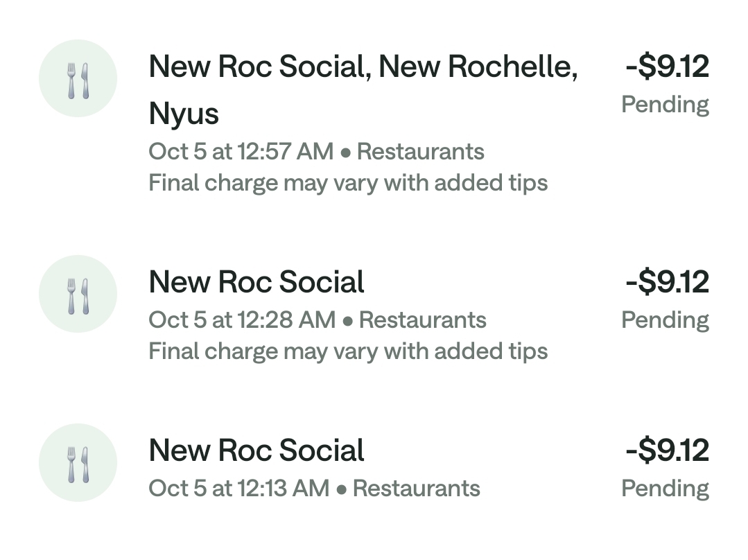Tap the restaurant icon for 12:28 AM charge
The height and width of the screenshot is (560, 748).
[x=78, y=295]
